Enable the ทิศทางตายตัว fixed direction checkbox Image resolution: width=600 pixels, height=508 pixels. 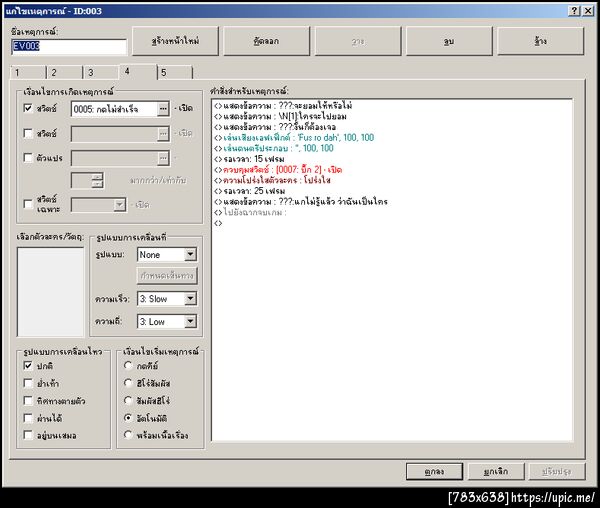coord(28,401)
